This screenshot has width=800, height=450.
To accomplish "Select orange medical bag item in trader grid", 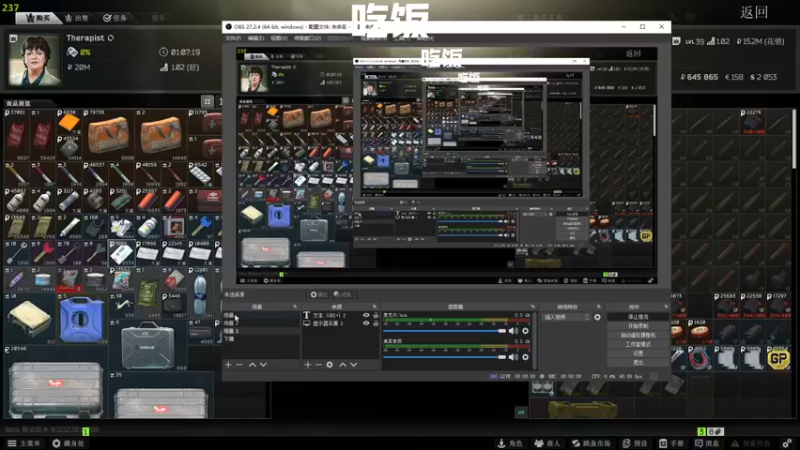I will tap(108, 135).
